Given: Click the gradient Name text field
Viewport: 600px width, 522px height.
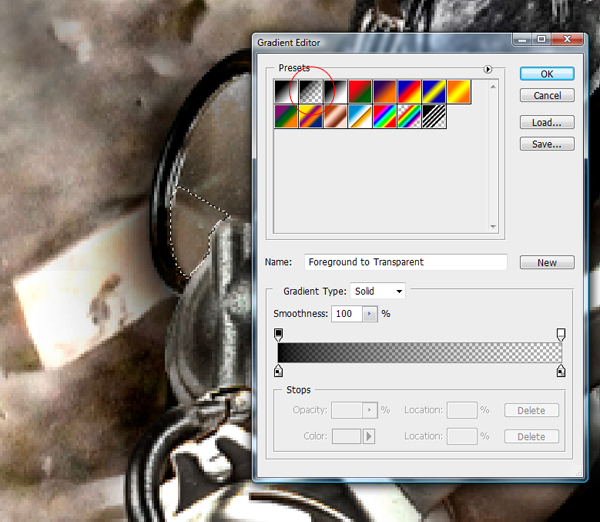Looking at the screenshot, I should [406, 262].
